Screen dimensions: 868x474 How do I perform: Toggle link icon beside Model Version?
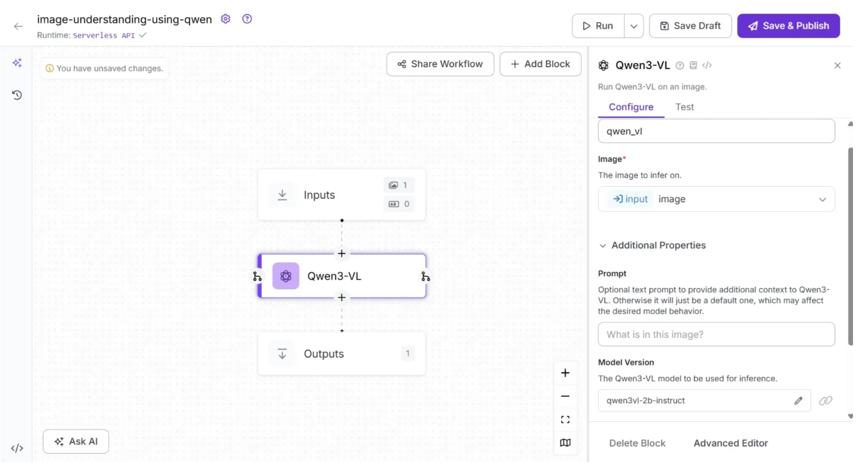click(x=825, y=401)
